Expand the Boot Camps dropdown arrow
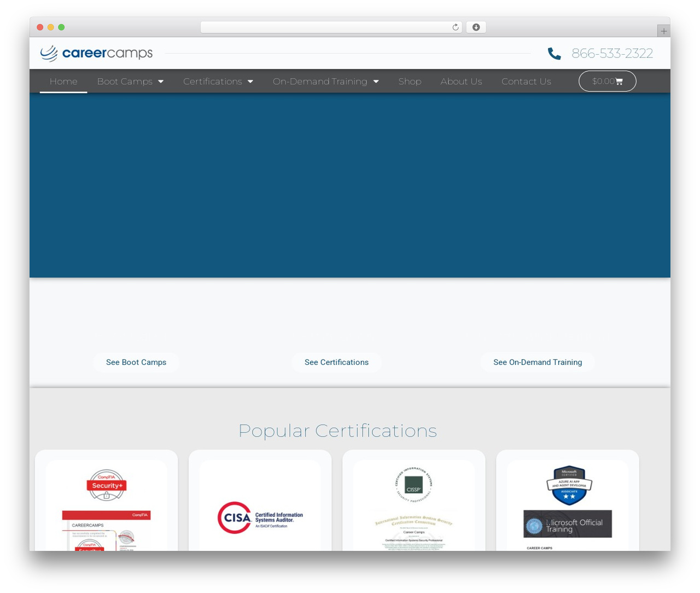This screenshot has width=700, height=593. (161, 82)
